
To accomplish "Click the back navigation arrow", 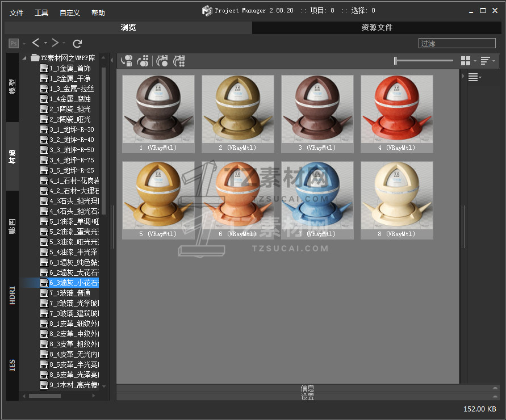I will pos(36,43).
